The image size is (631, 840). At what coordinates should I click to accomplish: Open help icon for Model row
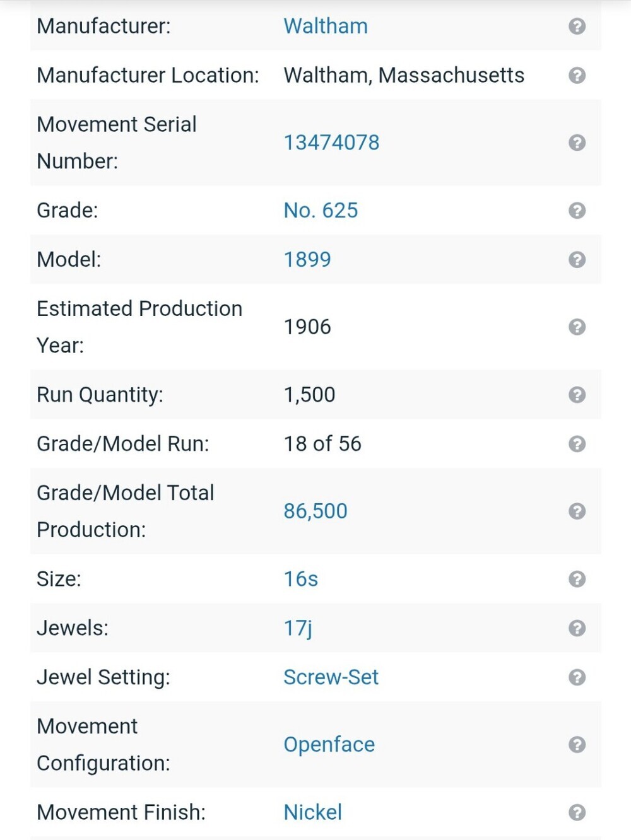577,259
